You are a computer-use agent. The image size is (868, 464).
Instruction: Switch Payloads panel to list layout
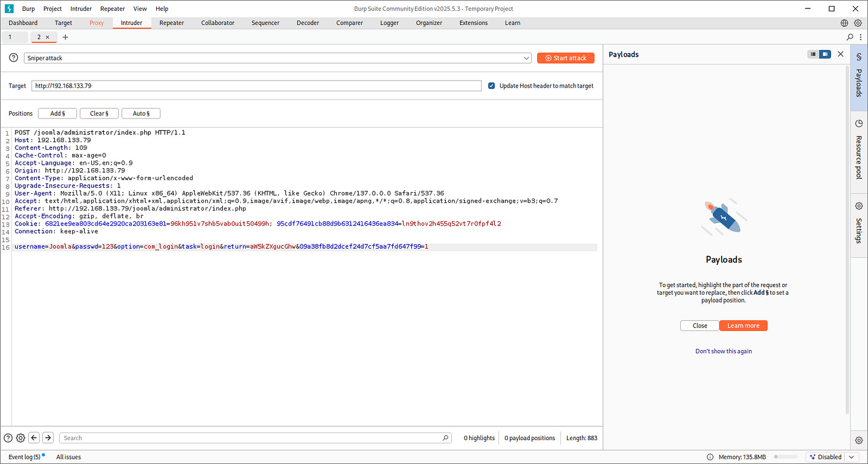click(813, 54)
